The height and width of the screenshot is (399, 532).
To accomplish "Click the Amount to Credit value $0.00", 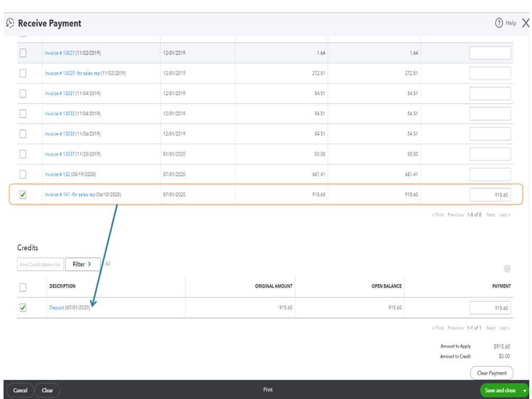I will [x=504, y=356].
